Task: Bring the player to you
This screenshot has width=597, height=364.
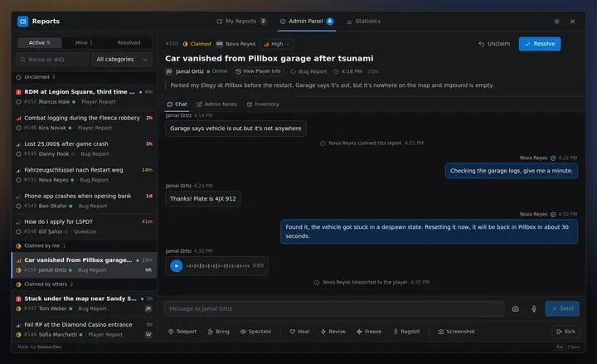Action: (219, 332)
